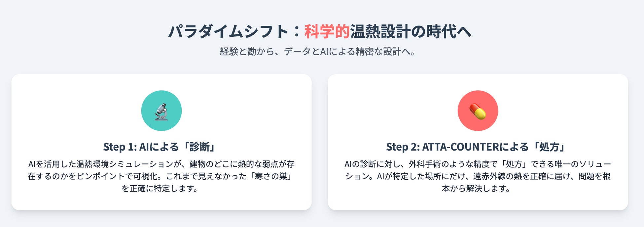Image resolution: width=644 pixels, height=227 pixels.
Task: Select the "Step 2: ATTA-COUNTERによる「処方」" card title
Action: (476, 147)
